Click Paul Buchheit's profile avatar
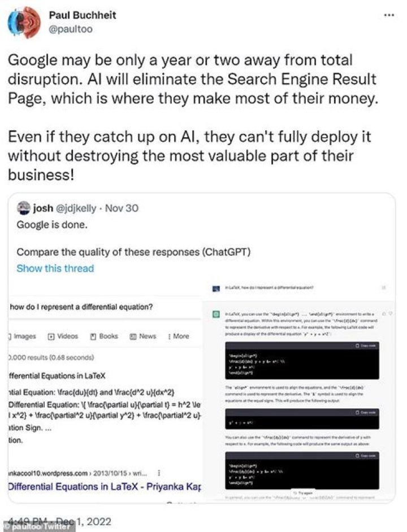407x532 pixels. [24, 22]
